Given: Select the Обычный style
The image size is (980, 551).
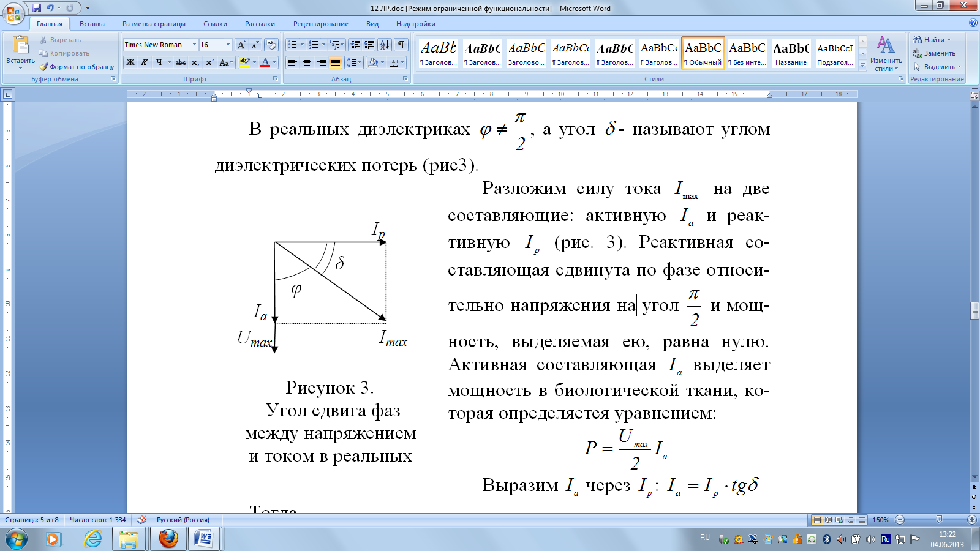Looking at the screenshot, I should (x=703, y=53).
